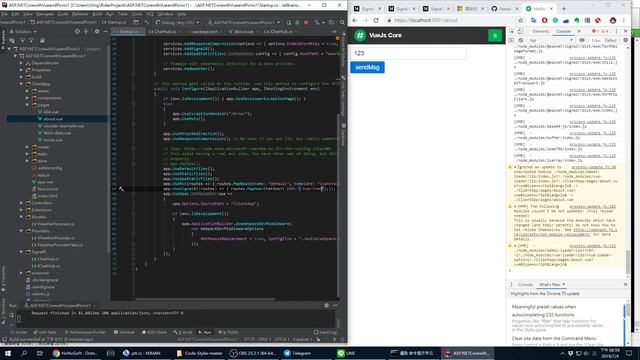Click the red Stop button in Rider toolbar
Viewport: 640px width, 360px height.
306,22
